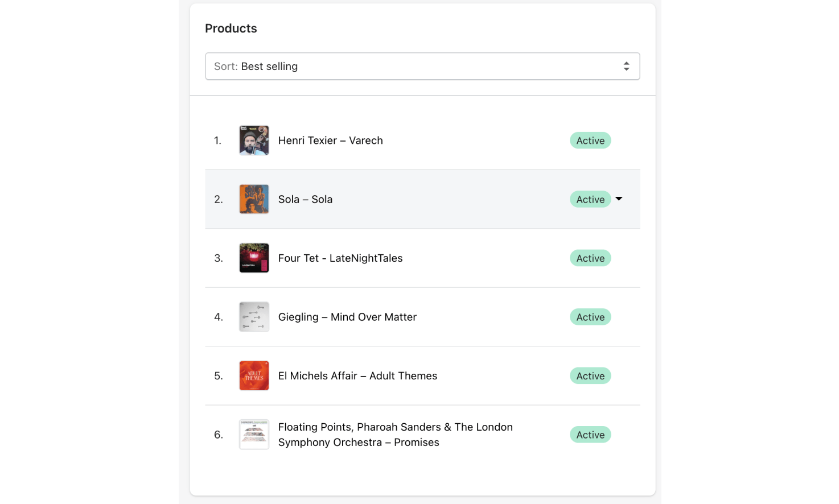The image size is (839, 504).
Task: Click the Giegling – Mind Over Matter artwork
Action: tap(254, 317)
